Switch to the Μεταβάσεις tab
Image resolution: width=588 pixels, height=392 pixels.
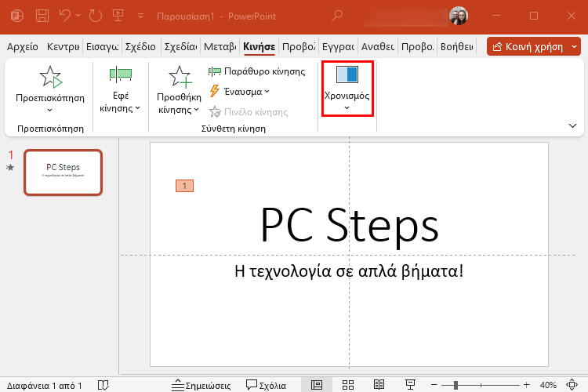(x=220, y=46)
